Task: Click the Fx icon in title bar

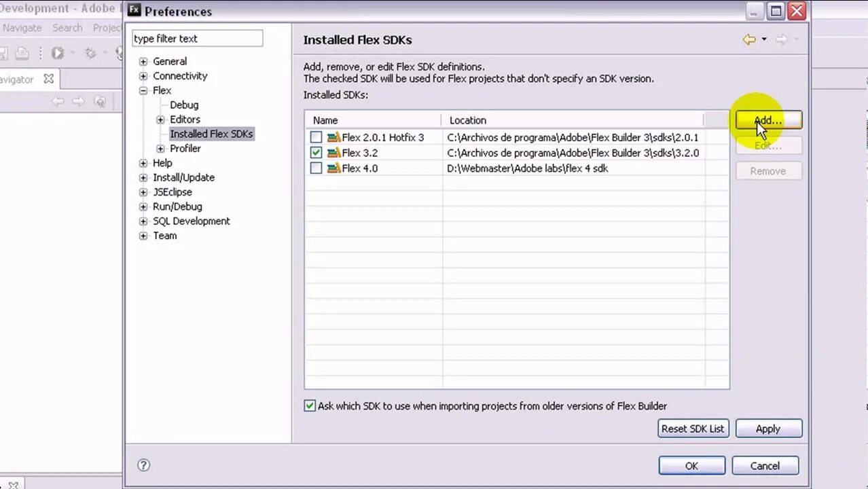Action: pos(134,10)
